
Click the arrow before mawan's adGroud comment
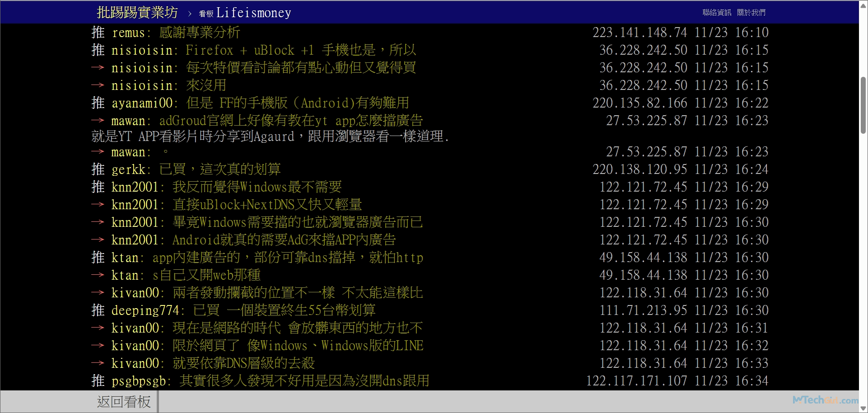tap(98, 121)
